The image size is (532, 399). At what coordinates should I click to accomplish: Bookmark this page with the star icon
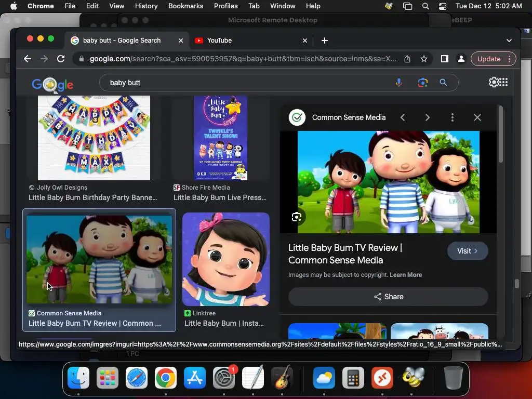coord(424,59)
